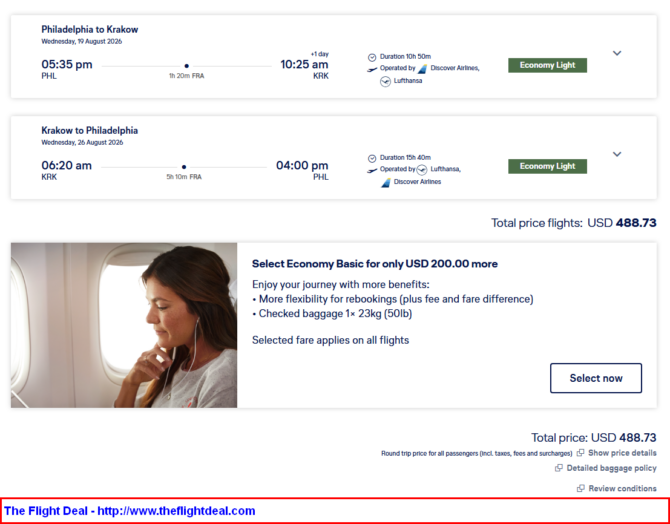Click the Discover Airlines logo on Philadelphia to Krakow flight
670x524 pixels.
422,69
